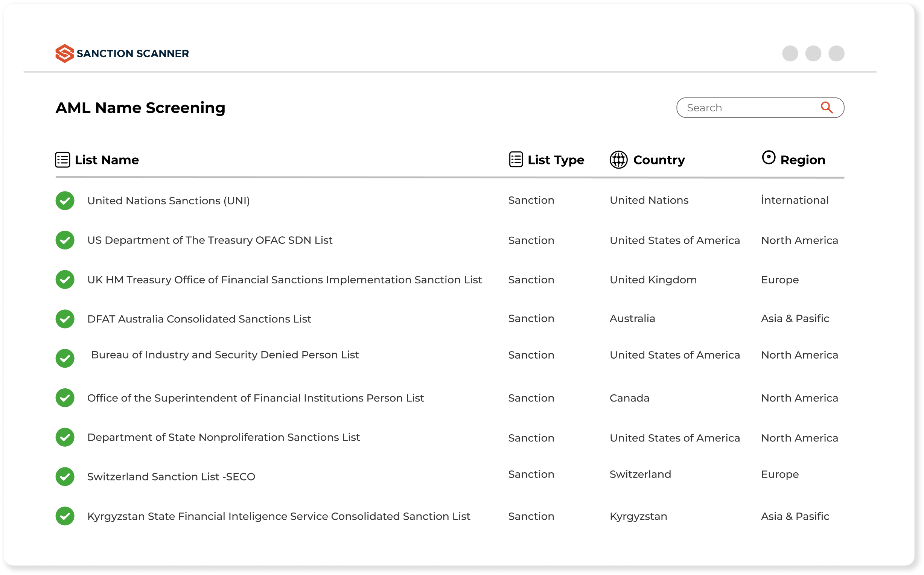Select UK HM Treasury Office of Financial Sanctions list
Image resolution: width=924 pixels, height=575 pixels.
285,280
